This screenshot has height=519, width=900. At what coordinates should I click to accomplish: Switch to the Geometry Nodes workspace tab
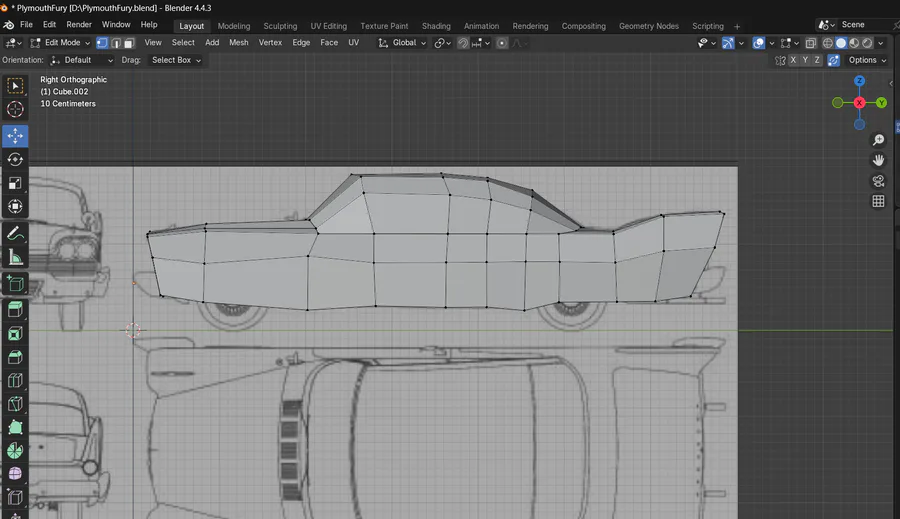coord(649,26)
